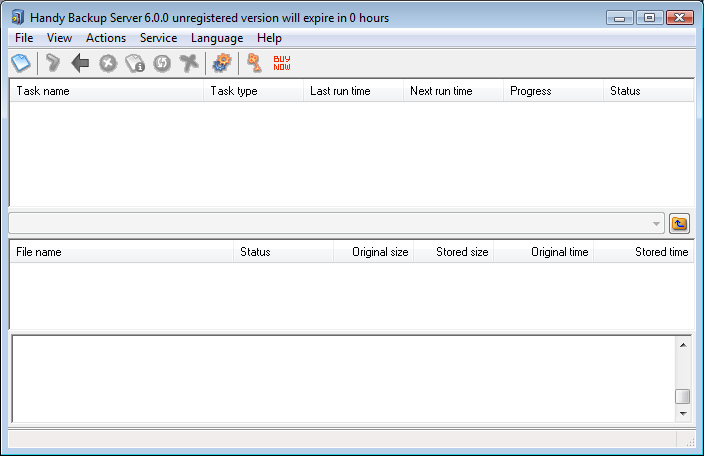Click the Next run time column header
Image resolution: width=704 pixels, height=456 pixels.
pyautogui.click(x=453, y=91)
